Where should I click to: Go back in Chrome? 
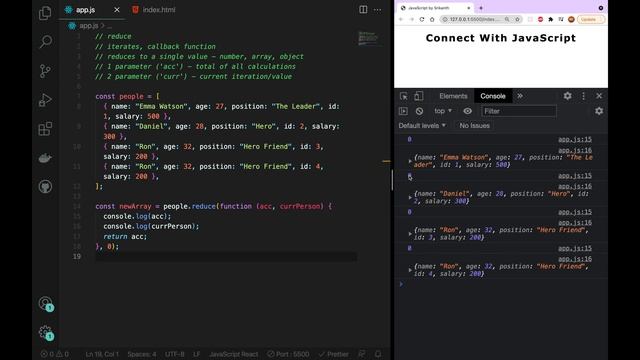[x=401, y=19]
